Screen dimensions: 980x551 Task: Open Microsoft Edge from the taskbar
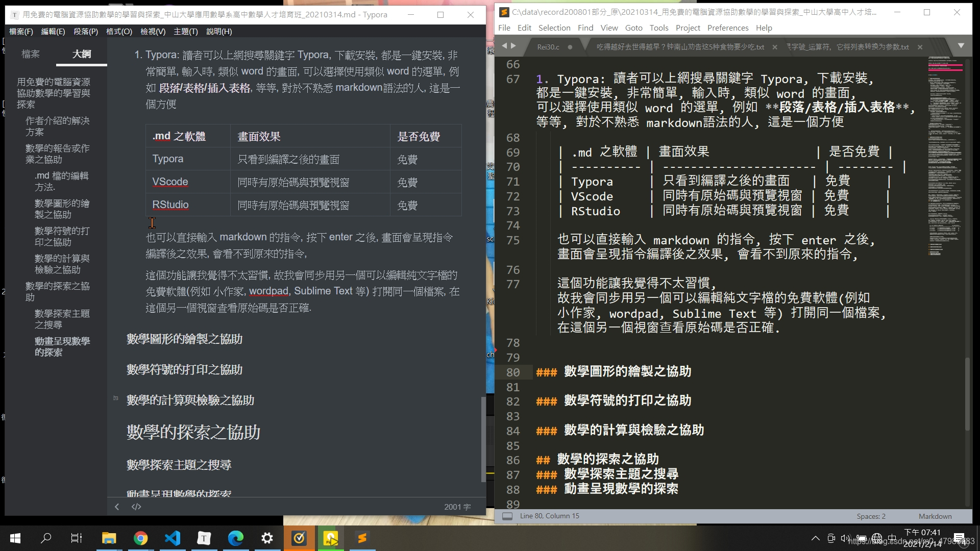click(235, 538)
